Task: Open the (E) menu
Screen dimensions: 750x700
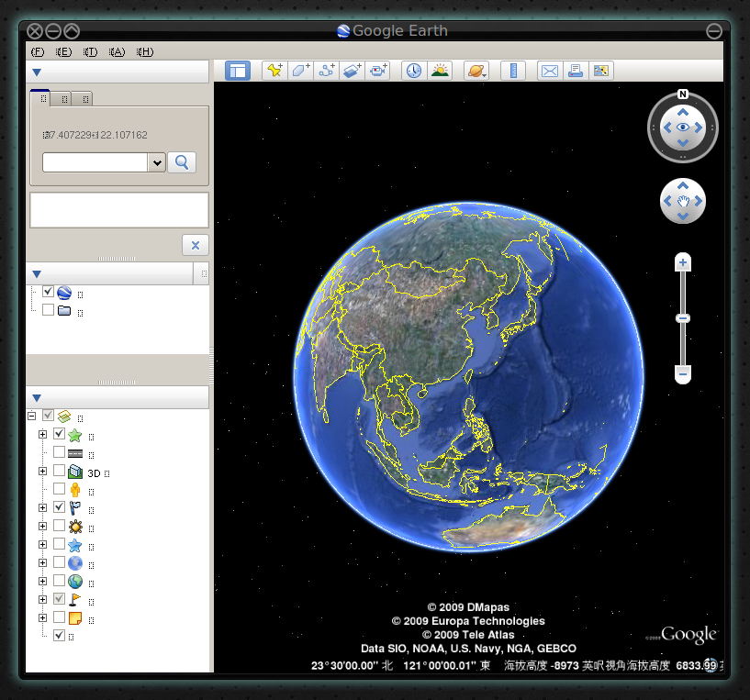Action: click(x=63, y=51)
